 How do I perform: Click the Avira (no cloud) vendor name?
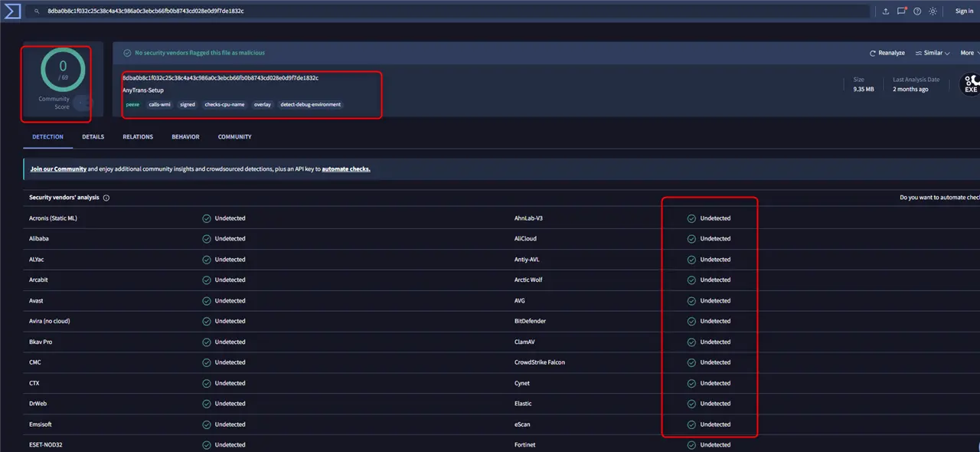coord(49,321)
